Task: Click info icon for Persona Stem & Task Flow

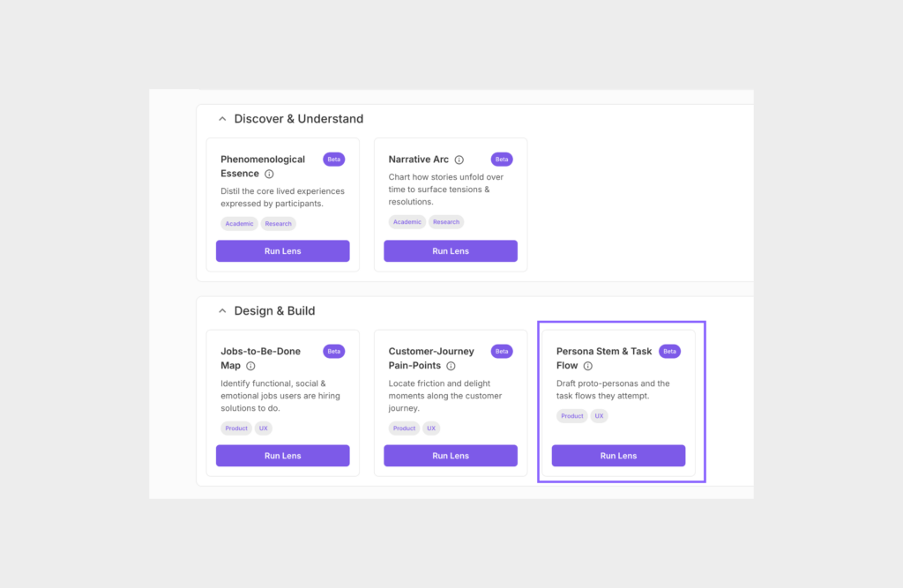Action: (588, 366)
